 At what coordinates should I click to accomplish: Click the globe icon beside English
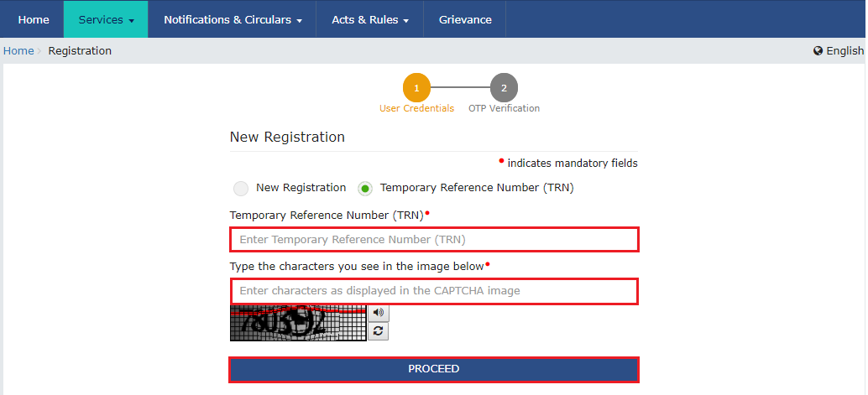tap(818, 51)
